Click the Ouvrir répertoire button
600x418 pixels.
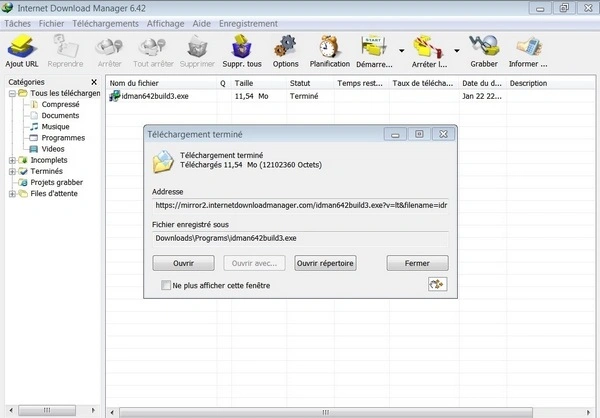coord(326,263)
